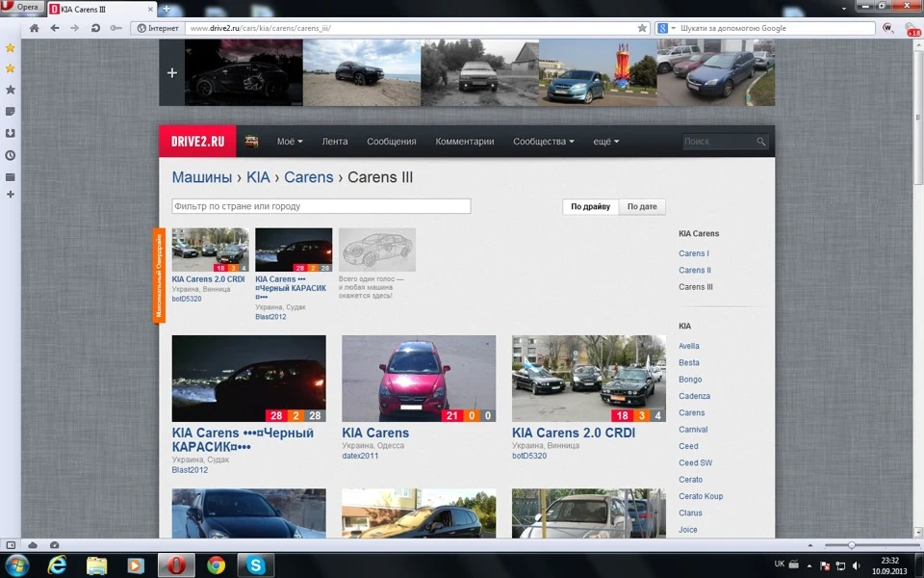Open Carens II in the sidebar
This screenshot has height=578, width=924.
pos(695,270)
